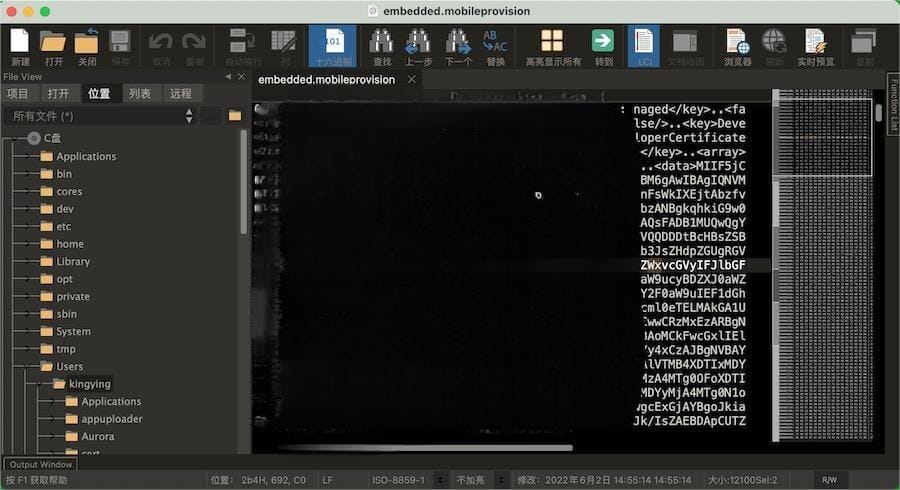Select the kingying user folder
900x490 pixels.
click(90, 384)
